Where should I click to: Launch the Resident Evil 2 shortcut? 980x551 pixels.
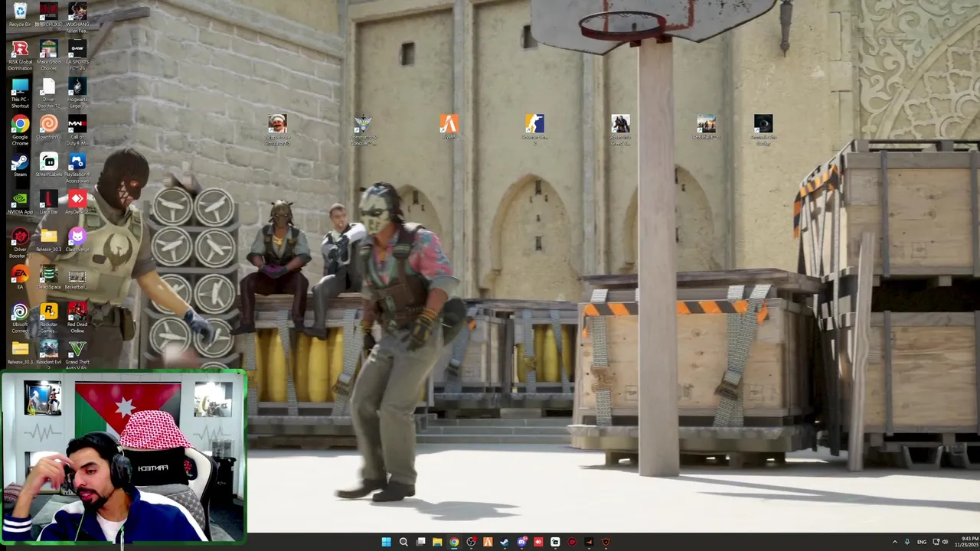click(x=48, y=354)
